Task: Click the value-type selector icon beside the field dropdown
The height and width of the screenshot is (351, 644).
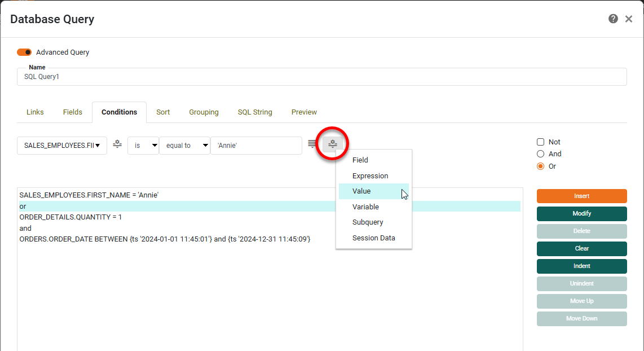Action: (x=117, y=145)
